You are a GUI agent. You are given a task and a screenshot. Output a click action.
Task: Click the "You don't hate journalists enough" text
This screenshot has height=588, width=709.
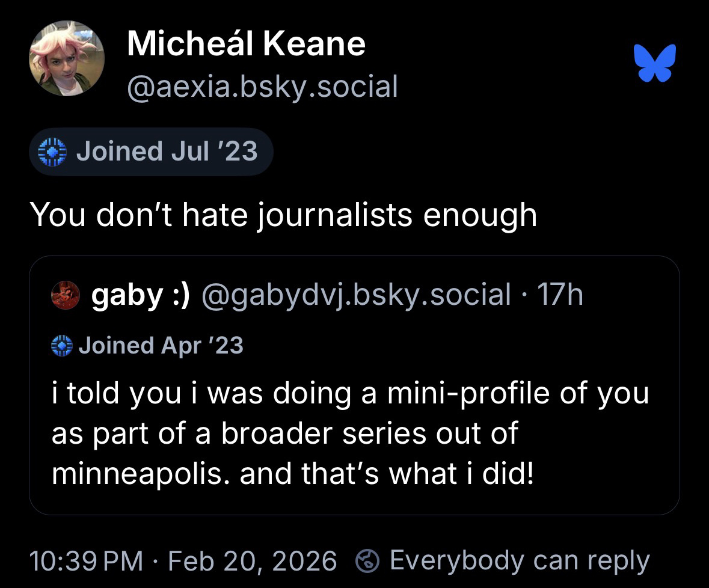[x=283, y=215]
